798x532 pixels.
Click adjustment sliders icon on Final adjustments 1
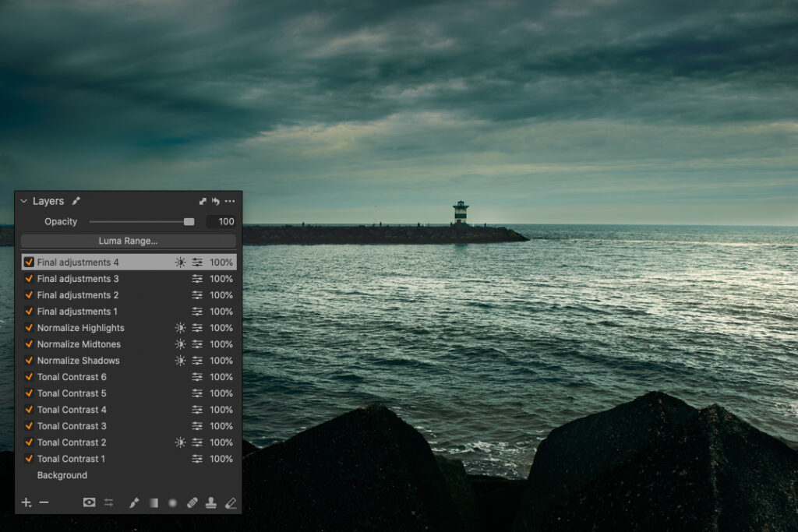click(x=197, y=312)
